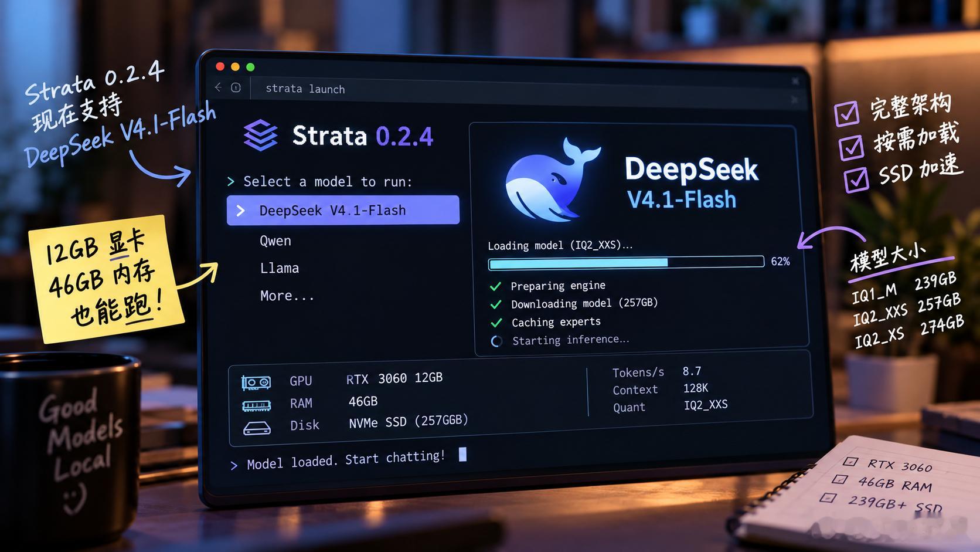This screenshot has height=552, width=980.
Task: Click the chevron on the highlighted DeepSeek row
Action: [x=240, y=211]
